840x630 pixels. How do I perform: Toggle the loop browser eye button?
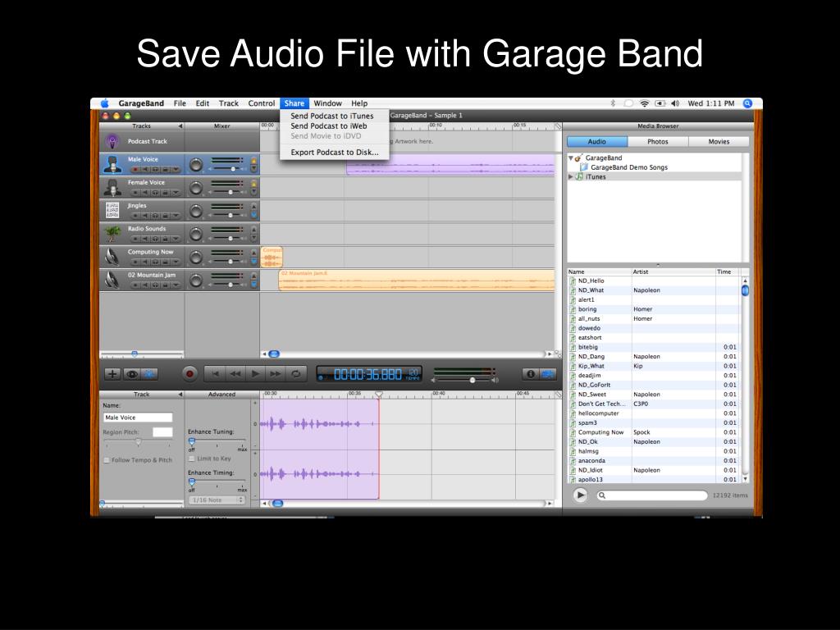tap(132, 374)
